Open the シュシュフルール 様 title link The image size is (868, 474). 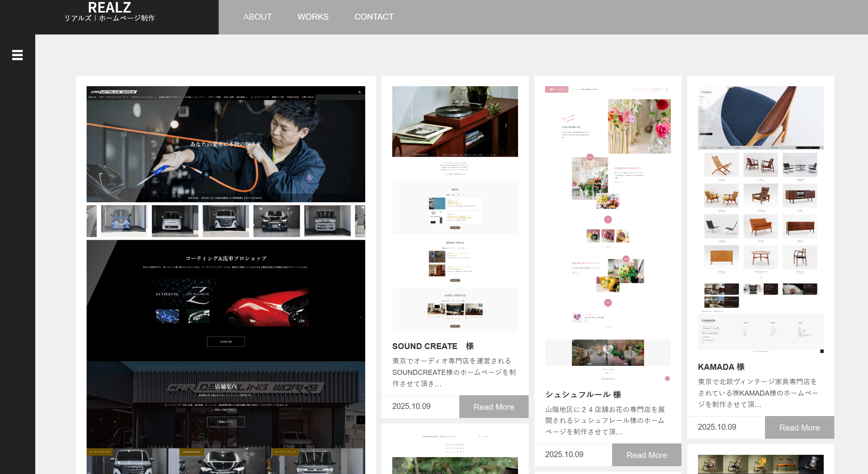pyautogui.click(x=583, y=394)
